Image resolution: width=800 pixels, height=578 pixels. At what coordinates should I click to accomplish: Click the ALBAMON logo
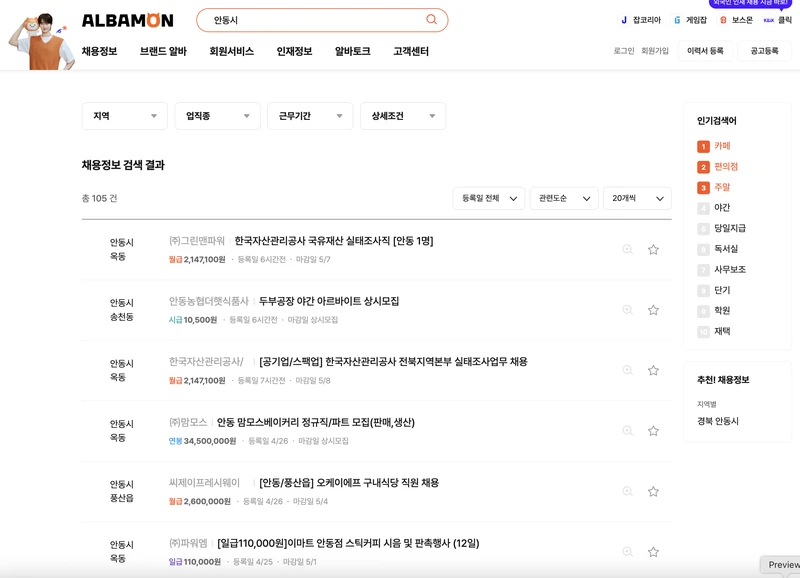point(131,18)
